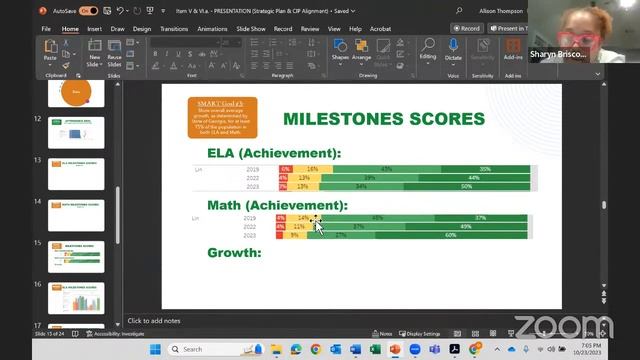Open Microsoft Teams from the taskbar

(434, 349)
